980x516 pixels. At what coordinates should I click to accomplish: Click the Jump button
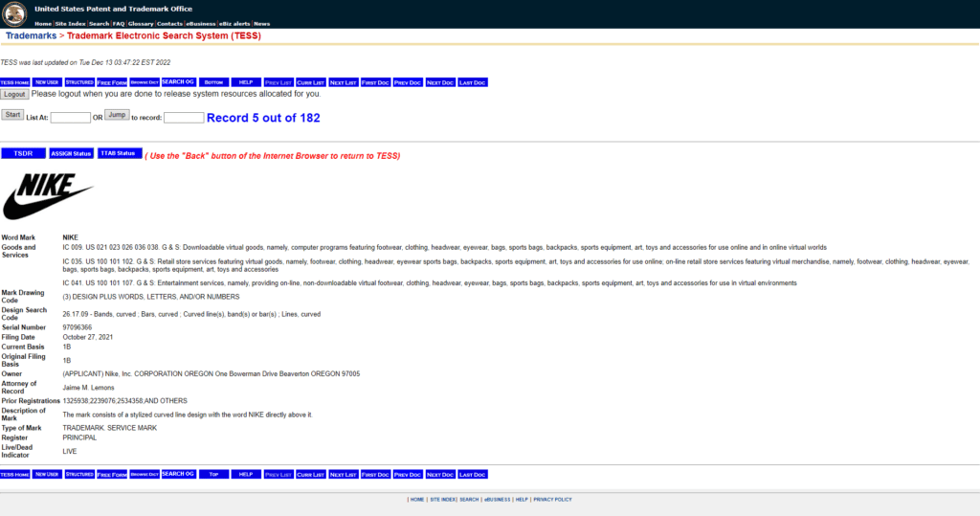[117, 115]
